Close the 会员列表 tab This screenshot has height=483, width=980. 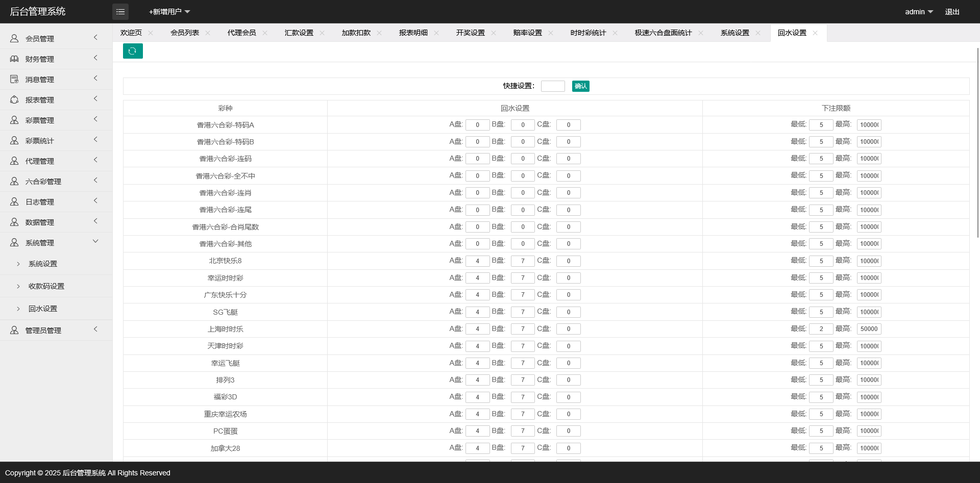point(208,33)
